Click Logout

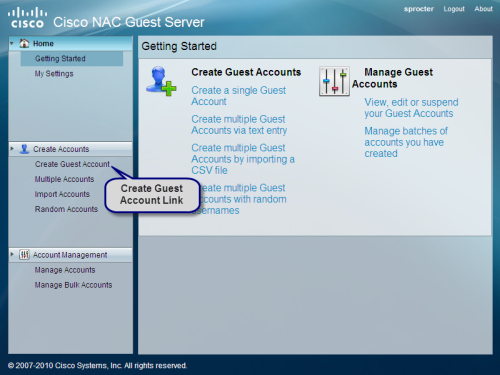tap(454, 9)
